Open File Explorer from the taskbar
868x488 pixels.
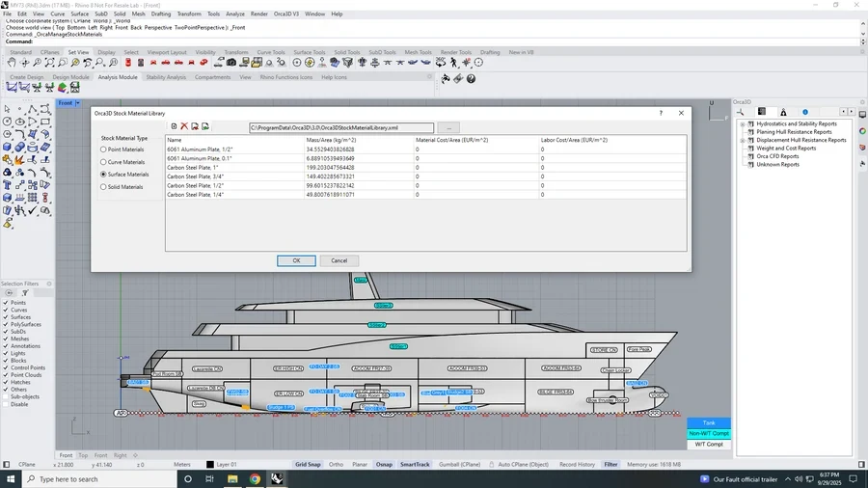[231, 479]
